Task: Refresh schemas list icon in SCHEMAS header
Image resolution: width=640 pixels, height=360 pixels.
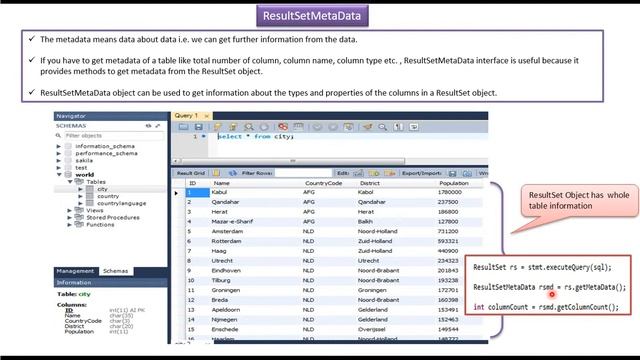Action: click(x=148, y=126)
